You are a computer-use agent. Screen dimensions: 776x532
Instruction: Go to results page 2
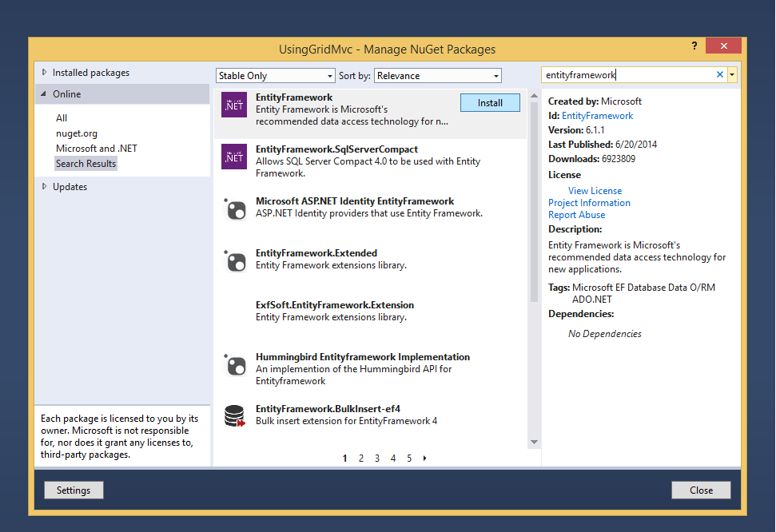[x=361, y=459]
